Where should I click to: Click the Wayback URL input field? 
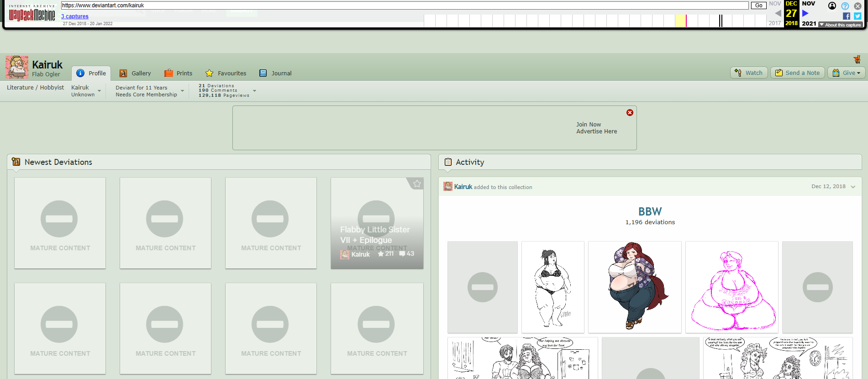coord(405,5)
